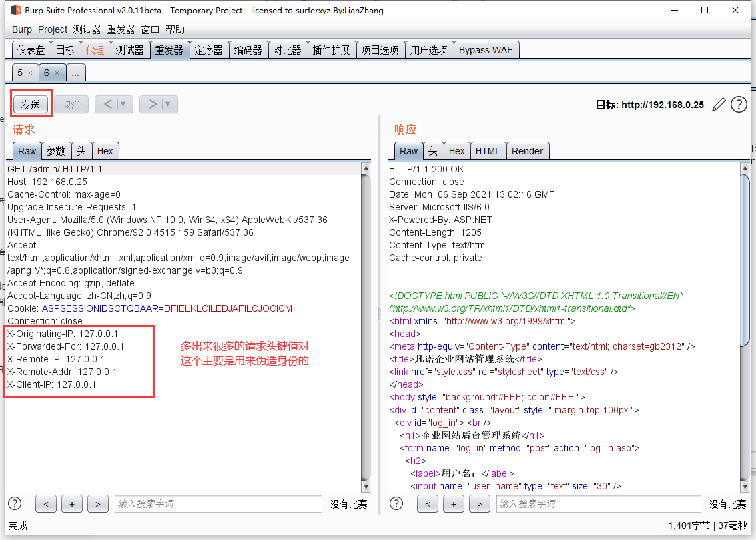The image size is (756, 540).
Task: Close repeater tab 5
Action: point(30,73)
